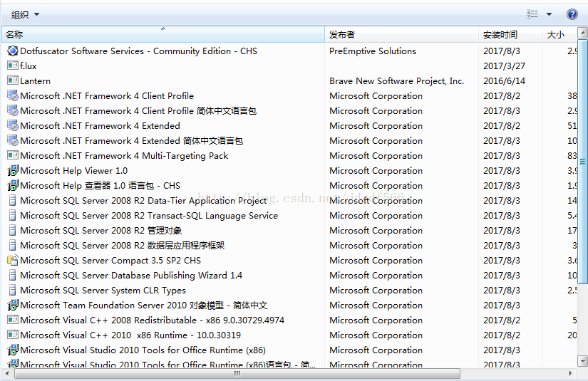Image resolution: width=588 pixels, height=381 pixels.
Task: Click the Microsoft Help 查看器 语言包 icon
Action: pos(13,185)
